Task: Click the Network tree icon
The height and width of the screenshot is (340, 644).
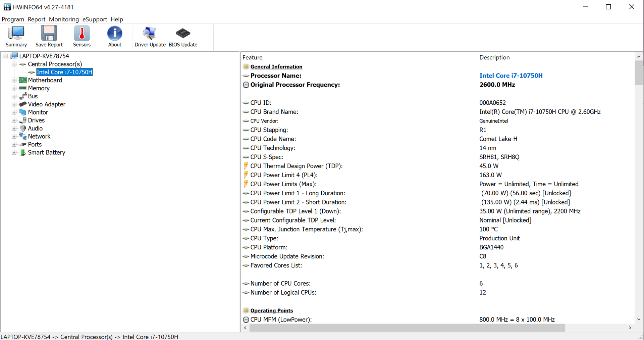Action: (23, 136)
